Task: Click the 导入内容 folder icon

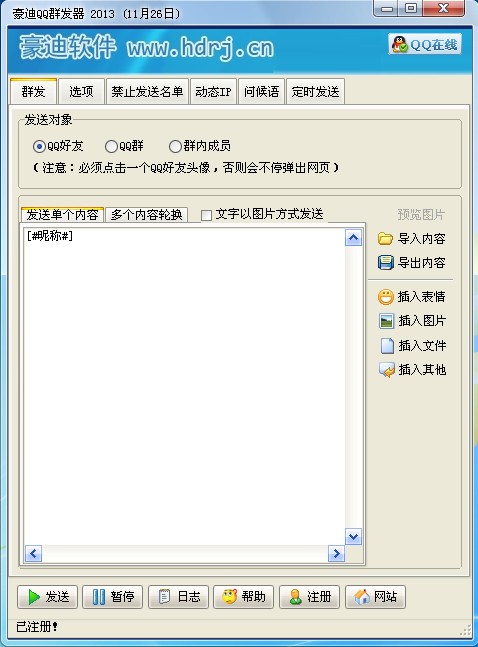Action: 385,238
